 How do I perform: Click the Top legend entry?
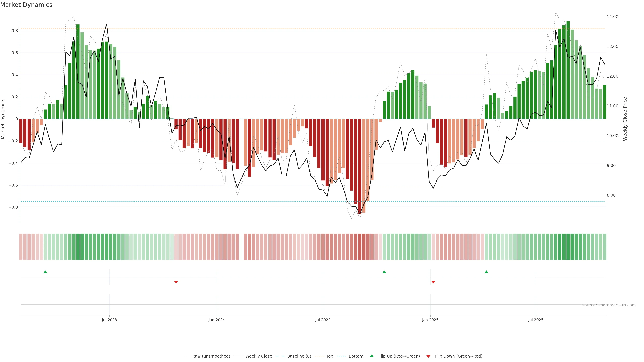tap(330, 356)
